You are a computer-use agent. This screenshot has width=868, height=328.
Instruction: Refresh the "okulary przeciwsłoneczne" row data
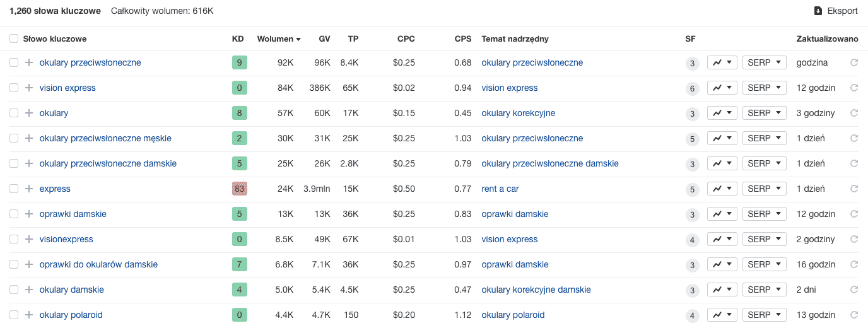coord(854,62)
